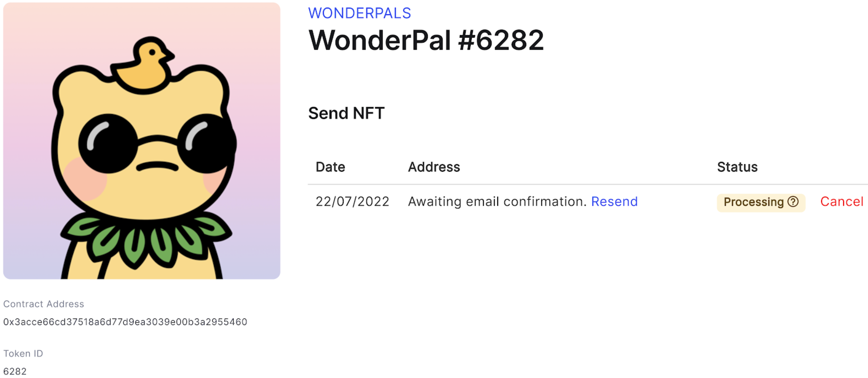Viewport: 868px width, 378px height.
Task: Open the WONDERPALS collection link
Action: click(x=359, y=13)
